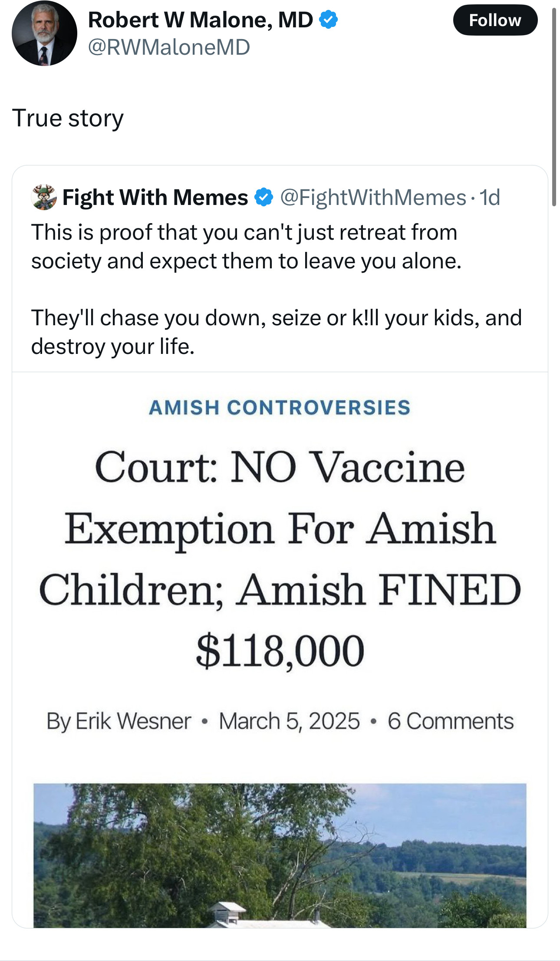Click the Robert W Malone, MD display name

(x=200, y=20)
